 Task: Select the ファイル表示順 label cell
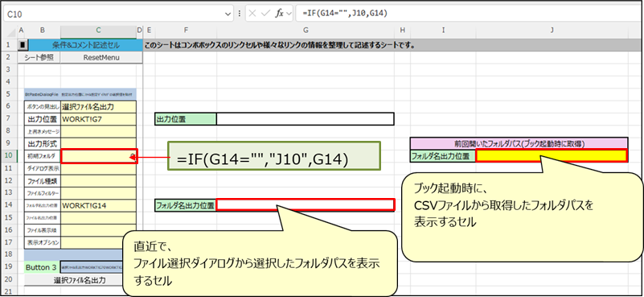[43, 229]
